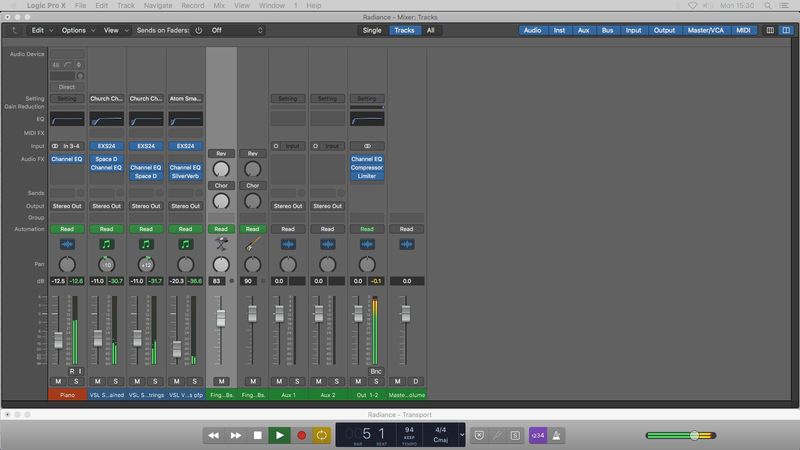Click the Piano audio waveform track icon
Screen dimensions: 800x450
[67, 244]
